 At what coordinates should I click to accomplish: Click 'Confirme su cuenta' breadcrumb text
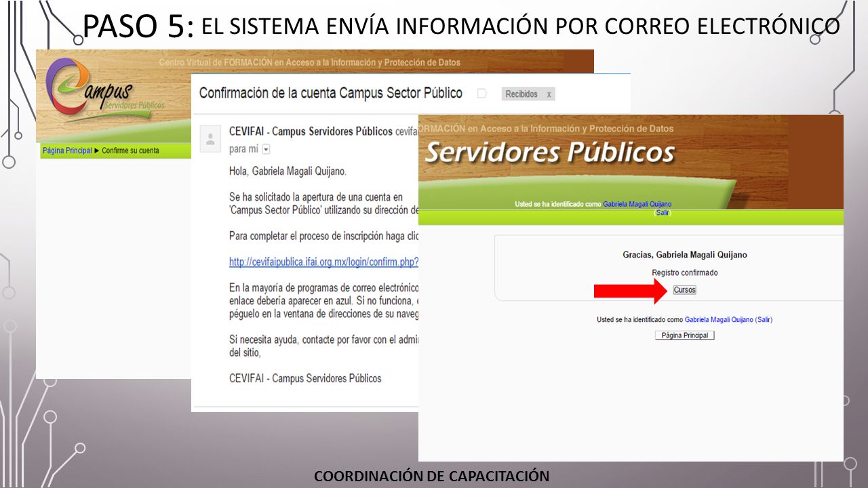tap(130, 150)
